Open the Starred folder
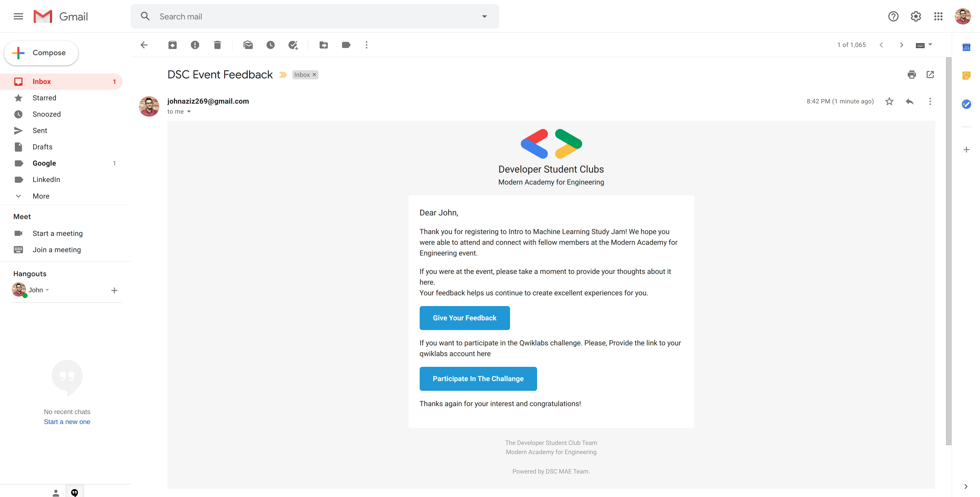 pyautogui.click(x=61, y=98)
